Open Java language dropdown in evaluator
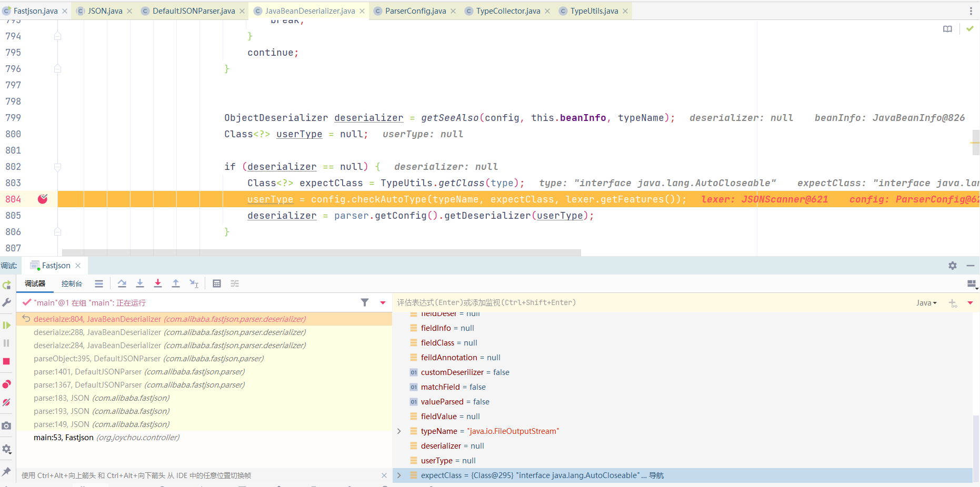The height and width of the screenshot is (487, 980). tap(926, 303)
